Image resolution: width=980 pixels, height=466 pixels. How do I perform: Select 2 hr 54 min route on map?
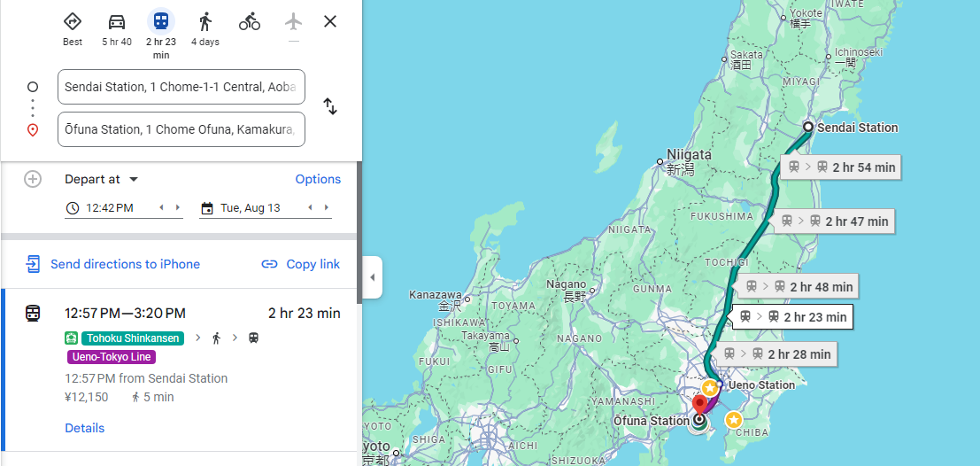coord(841,167)
